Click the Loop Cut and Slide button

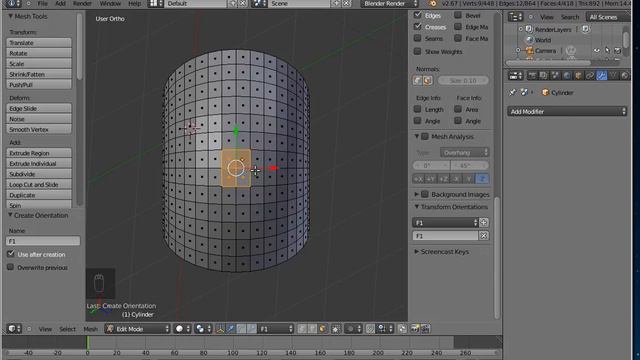click(x=39, y=184)
